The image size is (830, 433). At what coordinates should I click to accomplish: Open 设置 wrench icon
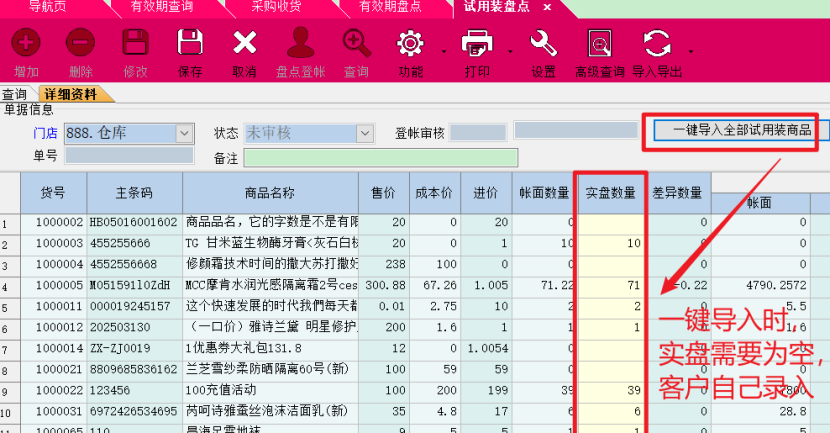pos(543,43)
